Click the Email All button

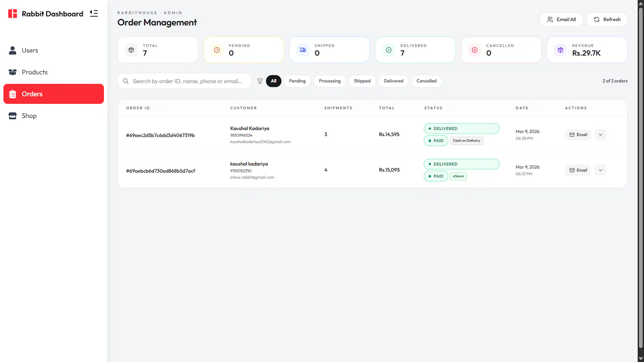coord(561,19)
